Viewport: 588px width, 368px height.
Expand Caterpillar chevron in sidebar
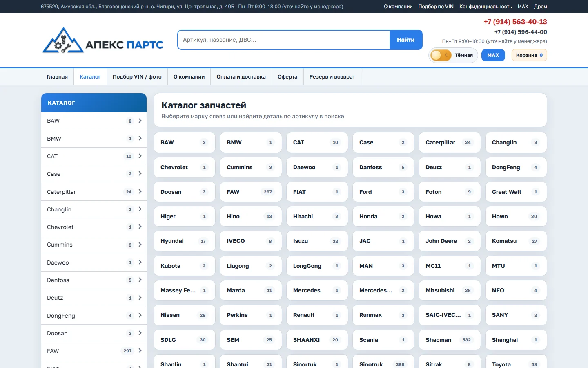(x=140, y=191)
